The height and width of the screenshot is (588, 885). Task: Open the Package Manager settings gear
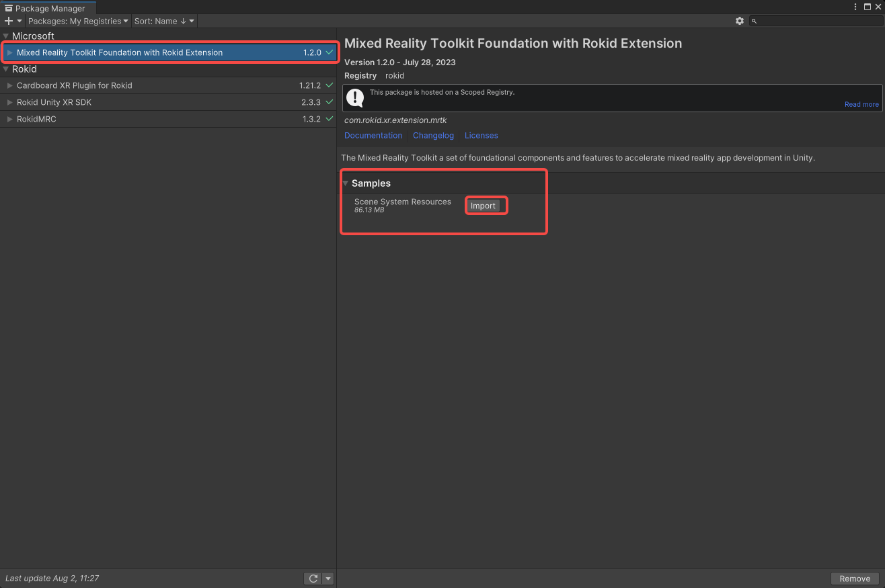point(740,21)
